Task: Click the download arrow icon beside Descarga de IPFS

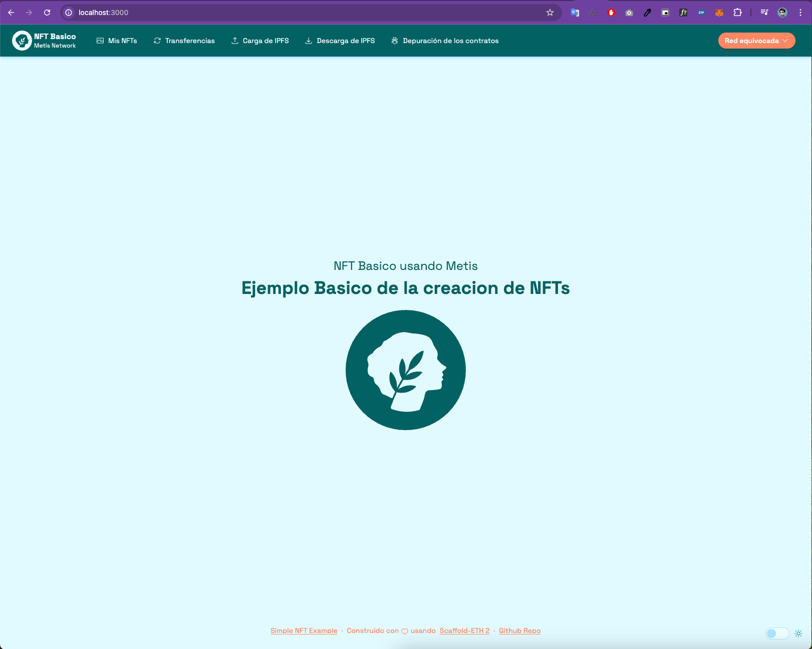Action: tap(309, 41)
